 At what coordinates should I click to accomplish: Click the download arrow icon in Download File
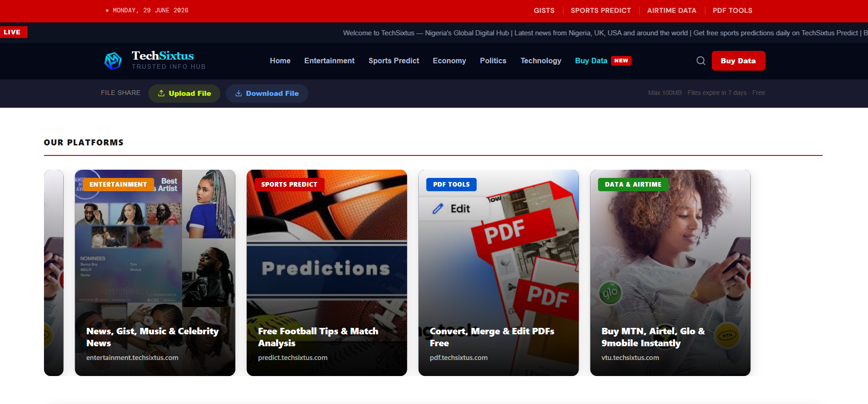pos(239,93)
